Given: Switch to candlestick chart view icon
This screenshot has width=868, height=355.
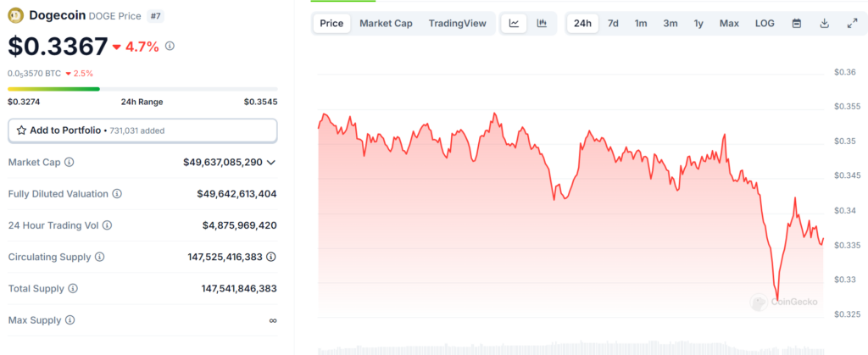Looking at the screenshot, I should pyautogui.click(x=542, y=23).
